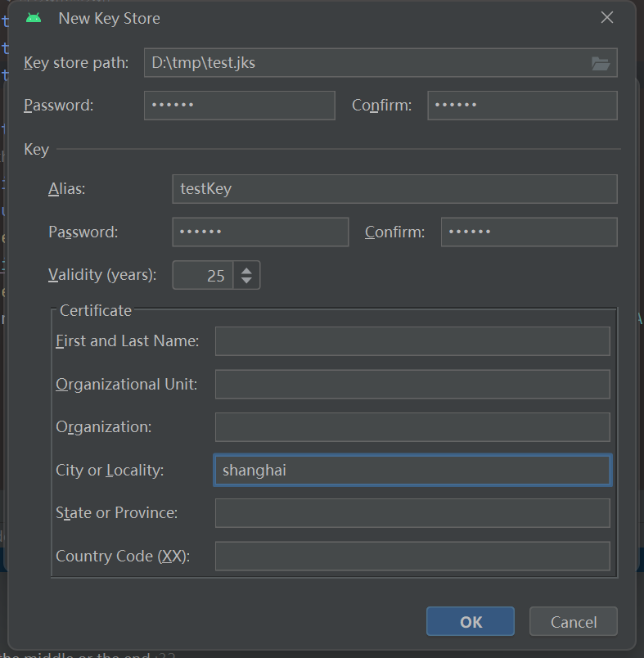The image size is (644, 658).
Task: Click into the Organization field
Action: [x=412, y=427]
